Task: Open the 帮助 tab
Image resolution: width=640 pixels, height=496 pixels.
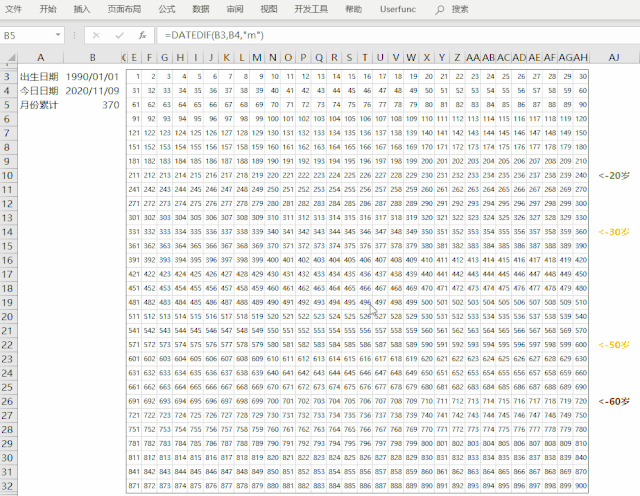Action: [x=353, y=9]
